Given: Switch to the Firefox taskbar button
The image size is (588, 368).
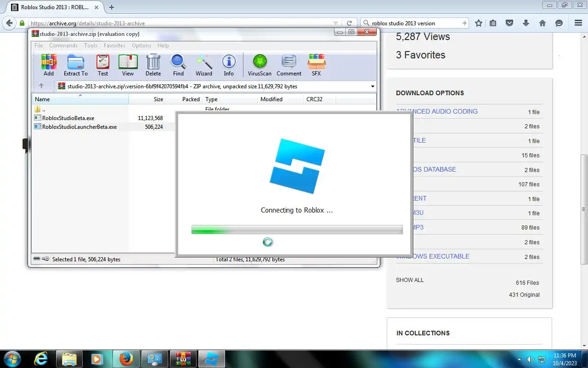Looking at the screenshot, I should pyautogui.click(x=126, y=359).
